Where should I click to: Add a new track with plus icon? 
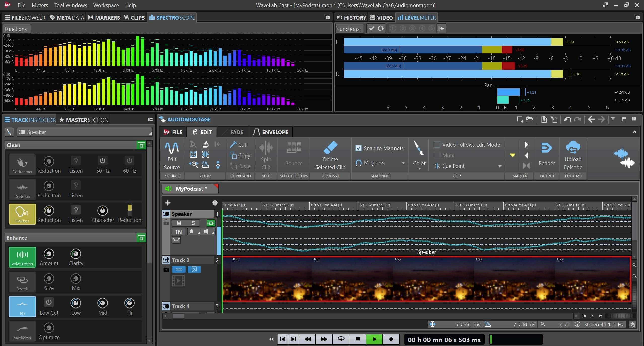pyautogui.click(x=168, y=203)
